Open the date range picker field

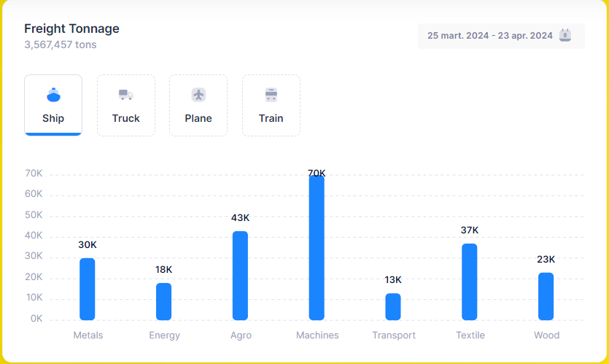pyautogui.click(x=490, y=36)
